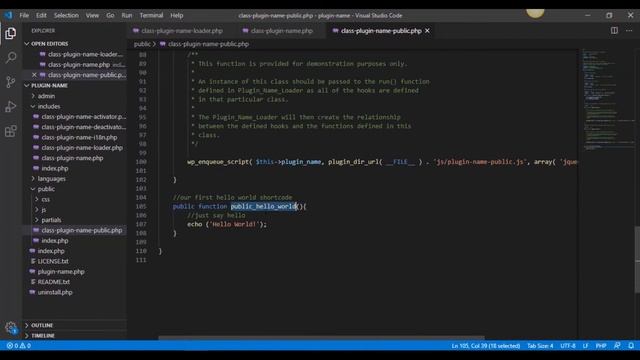This screenshot has width=640, height=360.
Task: Click the public breadcrumb segment
Action: [x=142, y=44]
